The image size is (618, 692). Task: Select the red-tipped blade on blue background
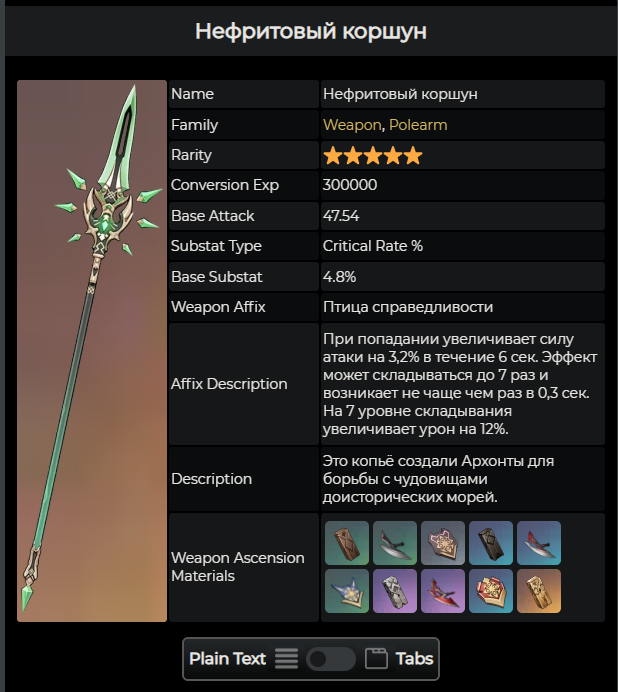click(539, 543)
